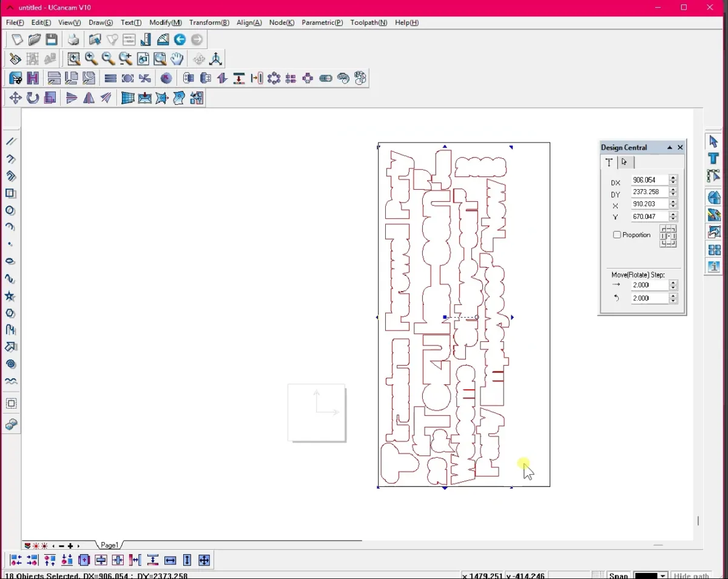This screenshot has width=728, height=579.
Task: Select the arrow pointer tool in right sidebar
Action: tap(713, 141)
